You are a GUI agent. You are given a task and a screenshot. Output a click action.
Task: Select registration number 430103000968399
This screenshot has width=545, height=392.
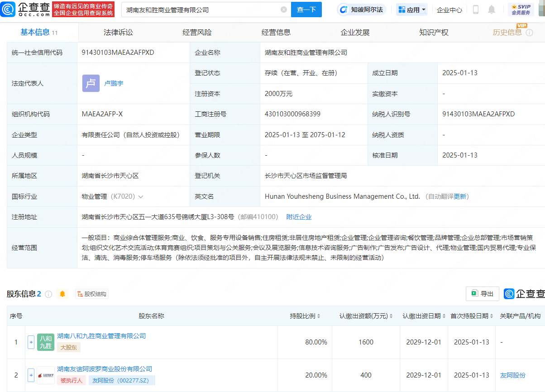pos(292,114)
